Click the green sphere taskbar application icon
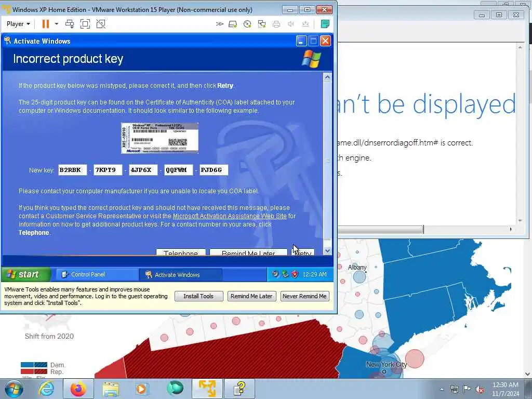The image size is (532, 399). [x=175, y=389]
